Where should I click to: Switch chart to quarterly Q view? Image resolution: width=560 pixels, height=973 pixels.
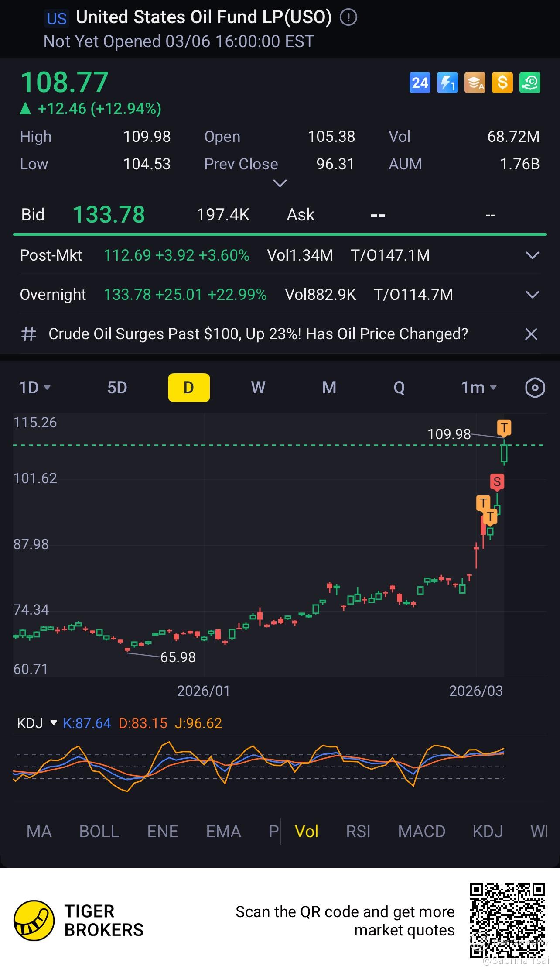399,388
